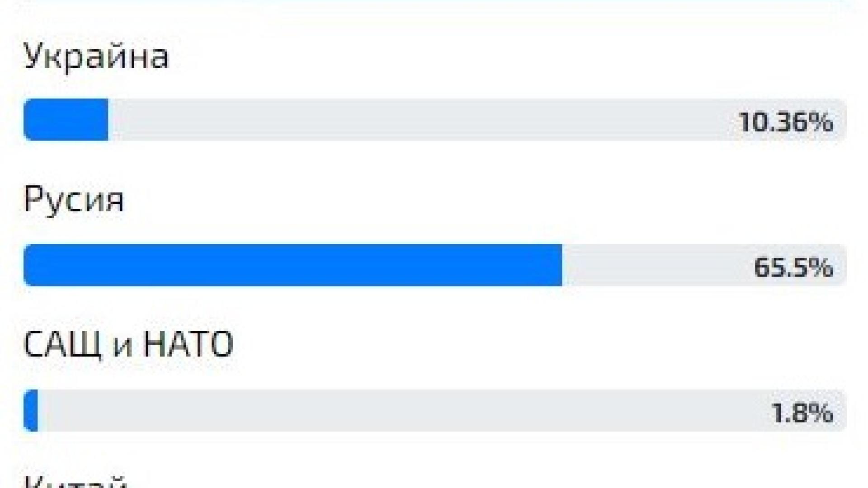Click the 65.5% result value
Image resolution: width=868 pixels, height=488 pixels.
coord(793,267)
